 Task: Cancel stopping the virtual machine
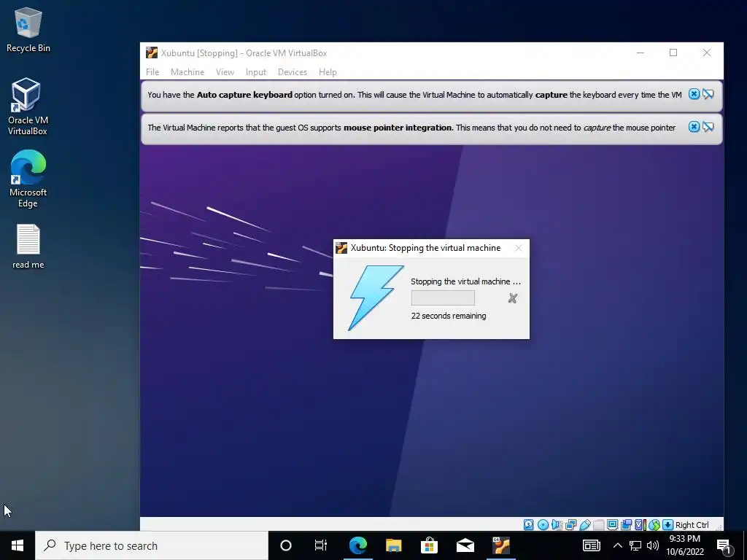coord(513,298)
